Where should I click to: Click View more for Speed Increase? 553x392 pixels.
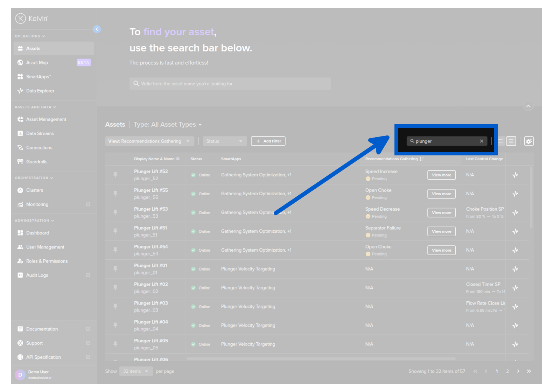coord(441,175)
